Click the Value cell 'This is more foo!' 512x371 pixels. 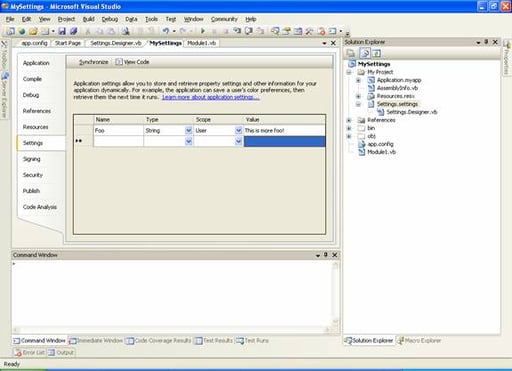[284, 130]
